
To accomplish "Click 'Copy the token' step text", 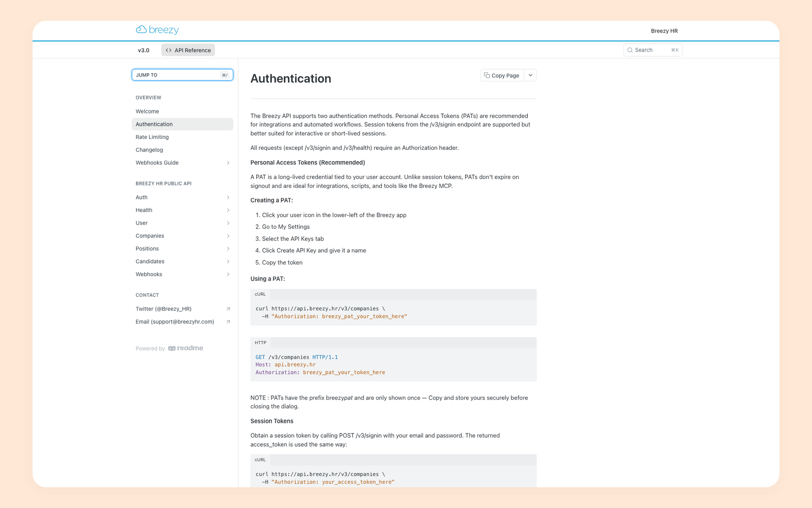I will click(x=282, y=262).
